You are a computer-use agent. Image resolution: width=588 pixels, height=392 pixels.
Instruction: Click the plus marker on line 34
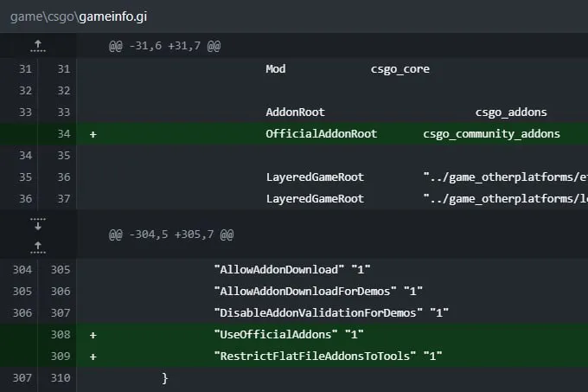(x=93, y=134)
